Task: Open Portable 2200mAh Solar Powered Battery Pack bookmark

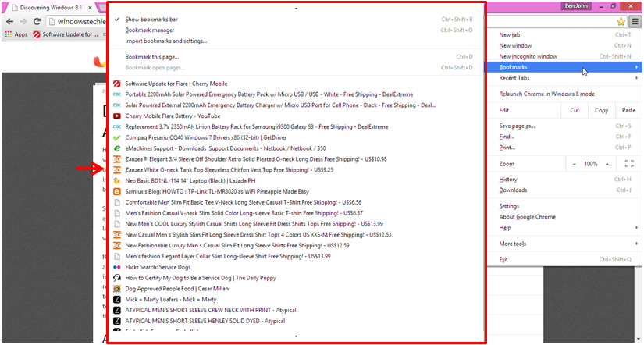Action: coord(296,94)
